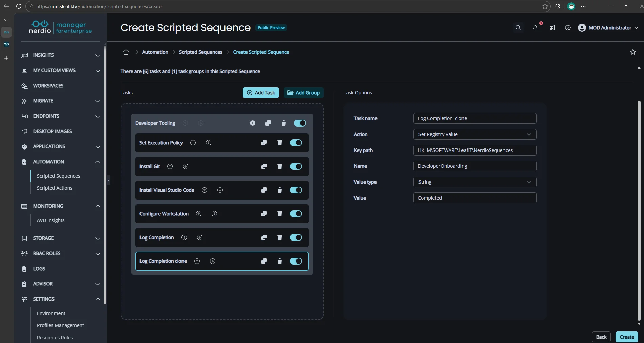
Task: Move the Install Visual Studio Code task down
Action: [x=220, y=190]
